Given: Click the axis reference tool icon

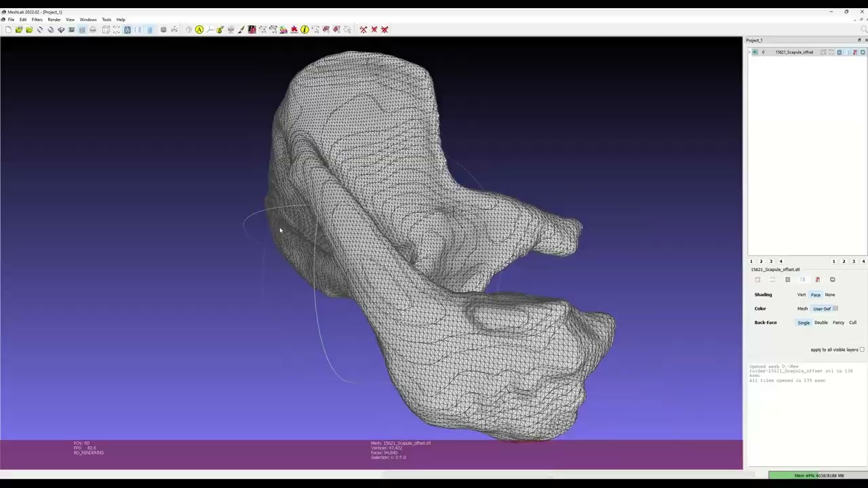Looking at the screenshot, I should click(210, 29).
